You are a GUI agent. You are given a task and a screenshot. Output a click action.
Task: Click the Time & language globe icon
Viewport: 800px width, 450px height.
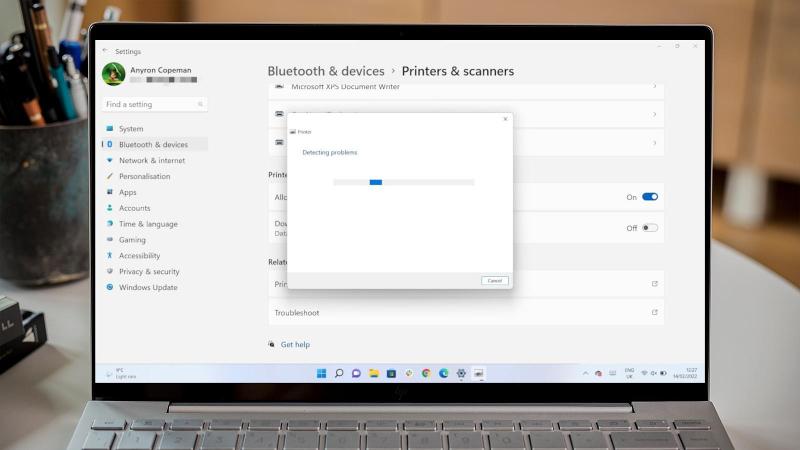(x=110, y=223)
